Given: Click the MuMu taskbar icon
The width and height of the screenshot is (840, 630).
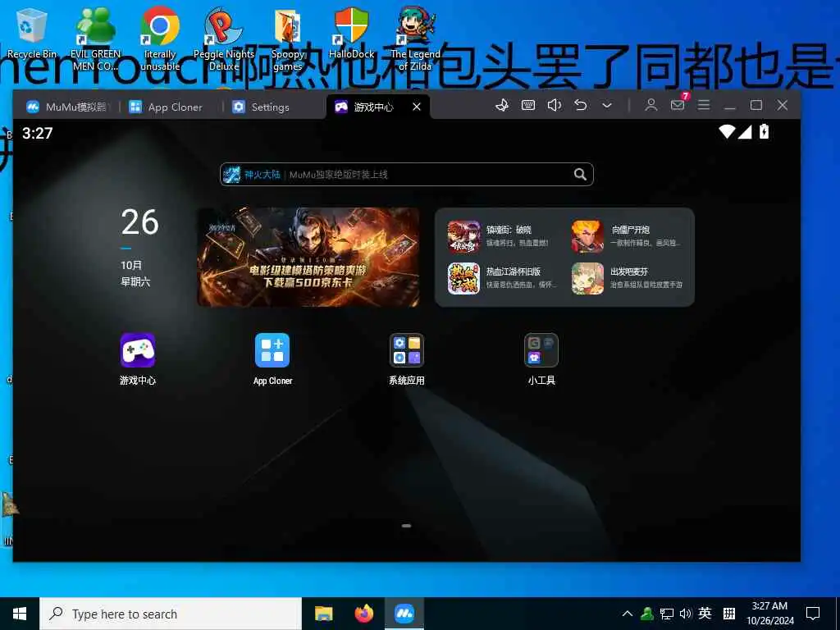Looking at the screenshot, I should (x=404, y=614).
